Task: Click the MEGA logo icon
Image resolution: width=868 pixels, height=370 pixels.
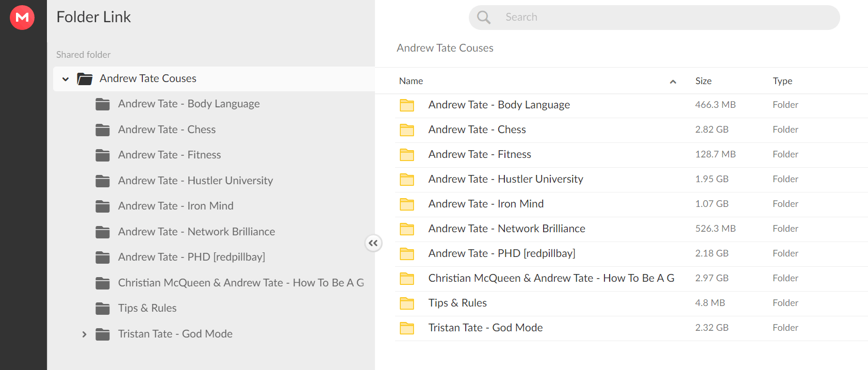Action: pos(22,18)
